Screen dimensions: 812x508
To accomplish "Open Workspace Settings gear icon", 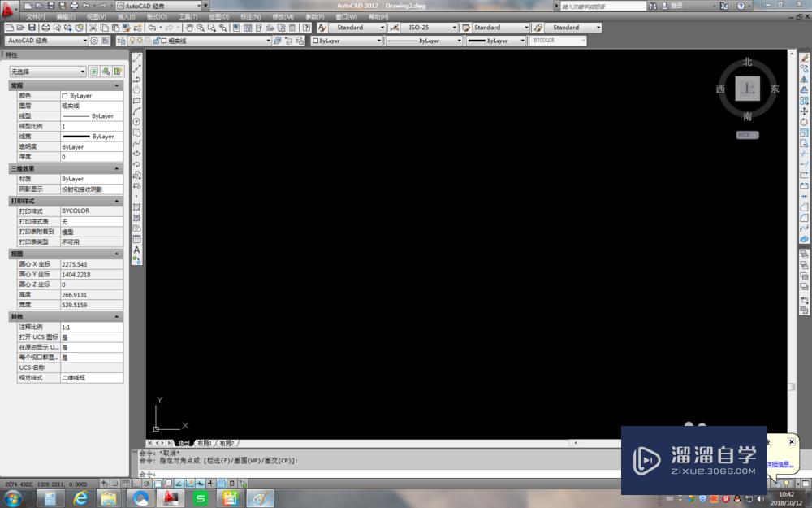I will pyautogui.click(x=94, y=41).
